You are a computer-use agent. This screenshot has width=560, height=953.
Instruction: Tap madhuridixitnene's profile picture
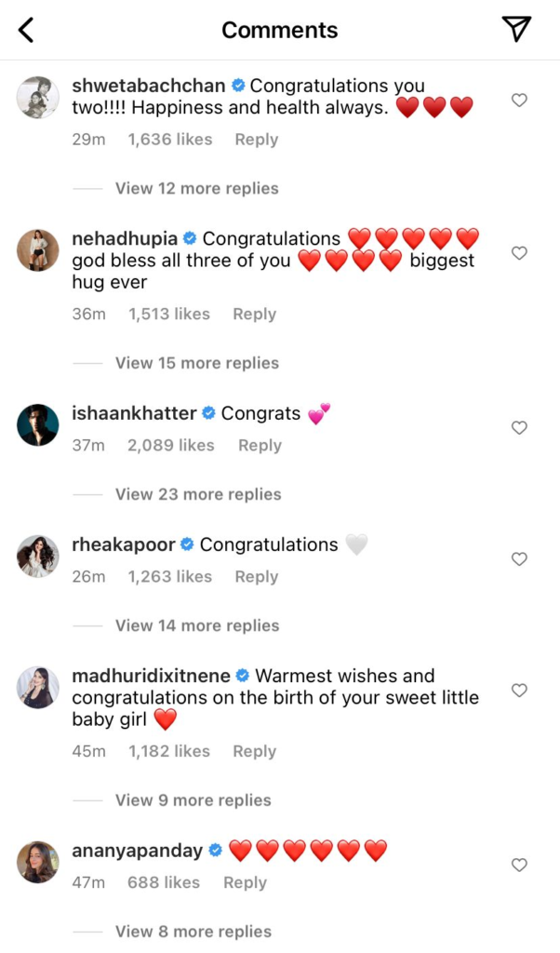pyautogui.click(x=38, y=688)
